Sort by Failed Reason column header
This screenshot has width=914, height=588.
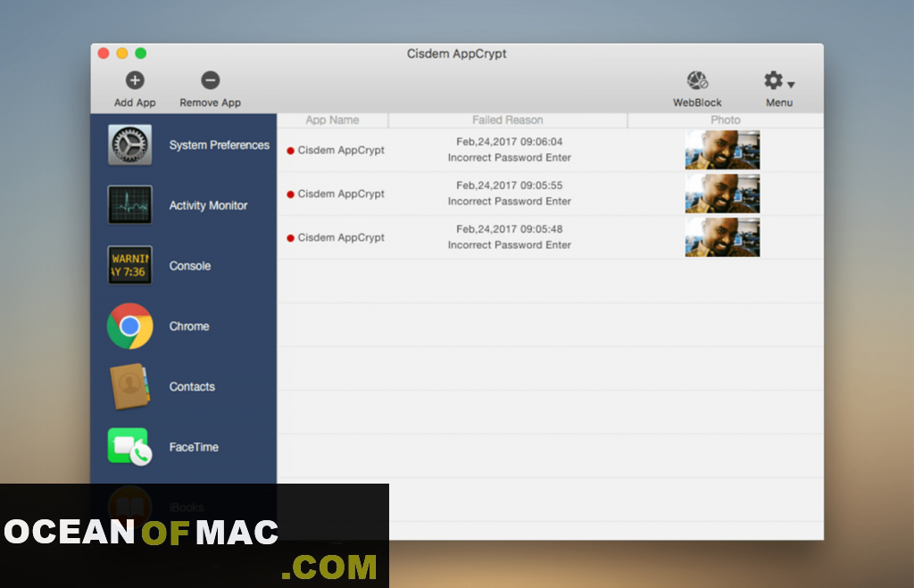click(508, 120)
